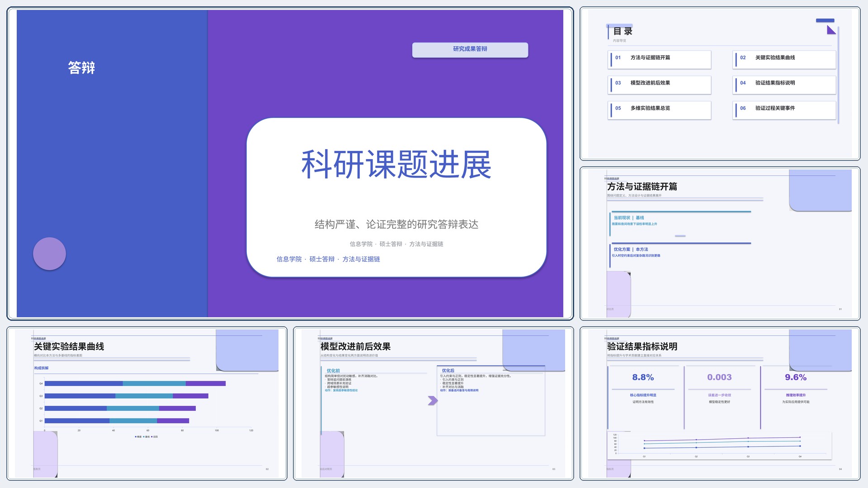This screenshot has width=868, height=488.
Task: Click the 0.003 metric value
Action: coord(719,377)
